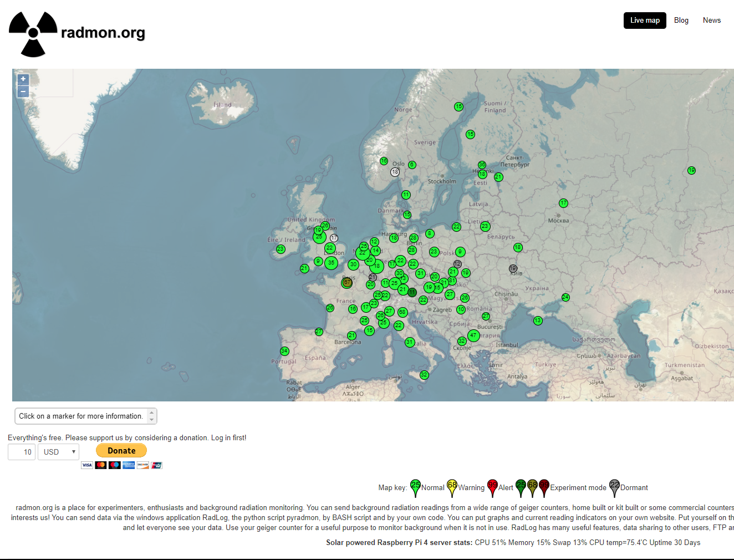Click the info box scroll up arrow

click(x=152, y=413)
